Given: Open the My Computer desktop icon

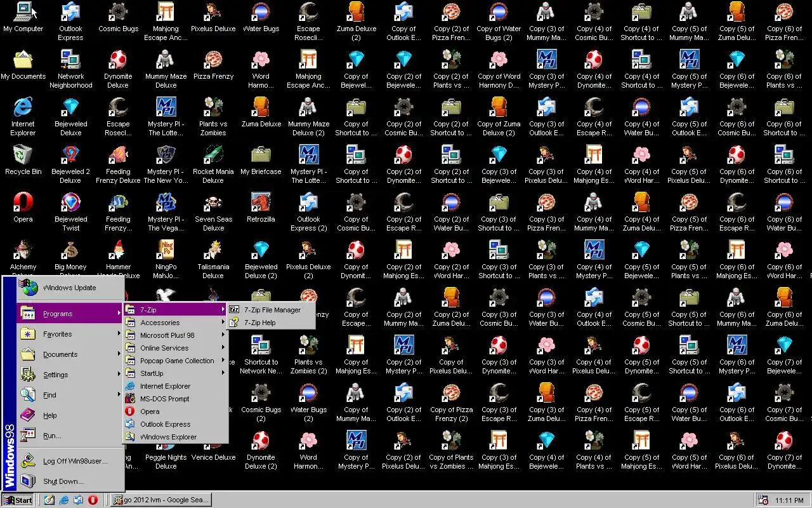Looking at the screenshot, I should click(x=23, y=17).
